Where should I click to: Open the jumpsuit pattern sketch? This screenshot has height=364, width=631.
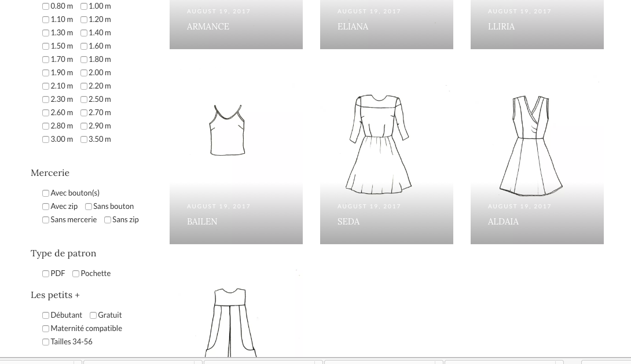230,322
